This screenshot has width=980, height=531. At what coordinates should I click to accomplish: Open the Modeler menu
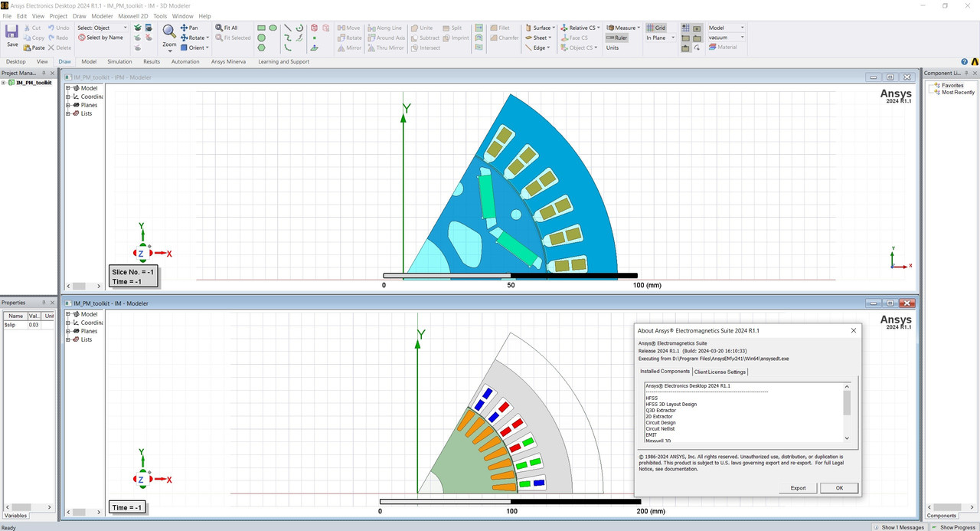click(x=102, y=16)
